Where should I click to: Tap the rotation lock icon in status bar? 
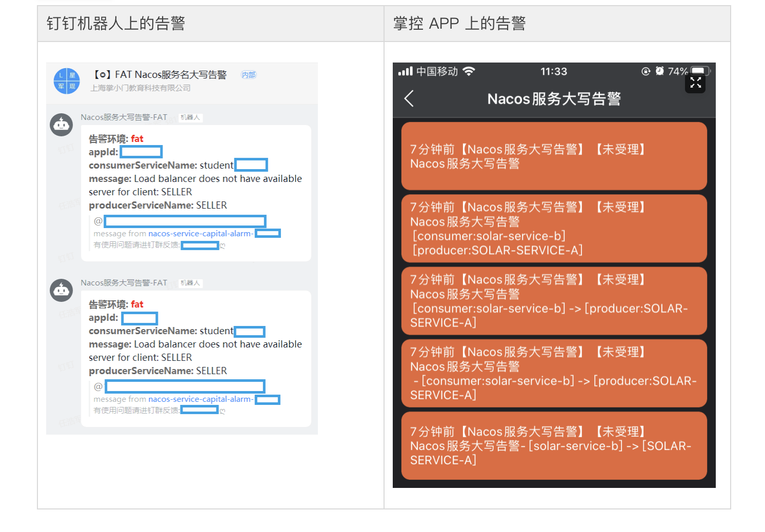tap(646, 71)
